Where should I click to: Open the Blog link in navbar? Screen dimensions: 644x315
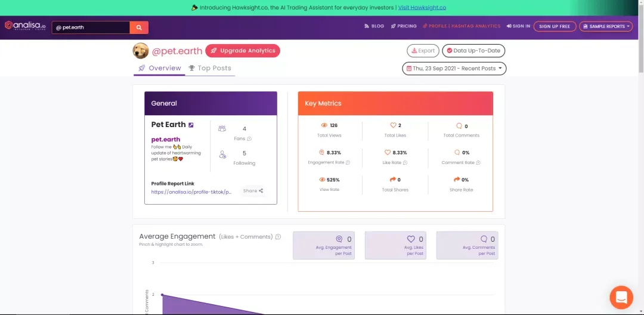[374, 26]
